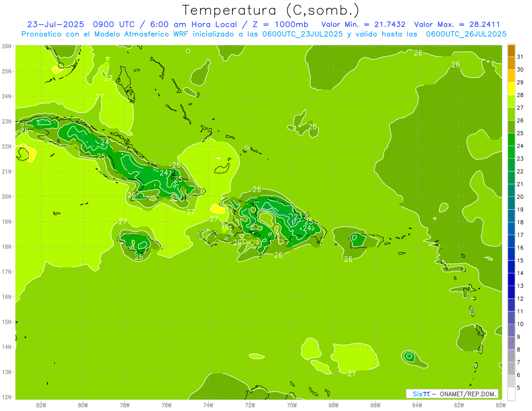Click the 25N latitude label

pyautogui.click(x=6, y=71)
